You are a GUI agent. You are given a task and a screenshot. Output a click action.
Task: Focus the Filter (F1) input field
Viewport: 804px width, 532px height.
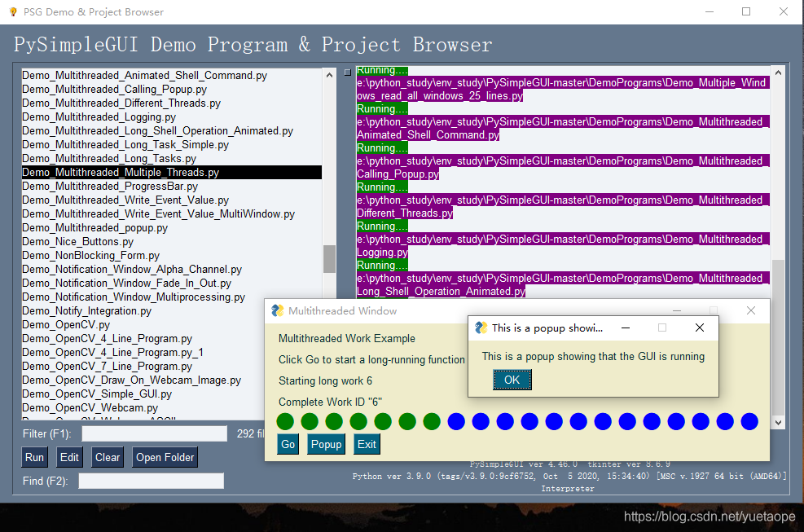[x=154, y=433]
